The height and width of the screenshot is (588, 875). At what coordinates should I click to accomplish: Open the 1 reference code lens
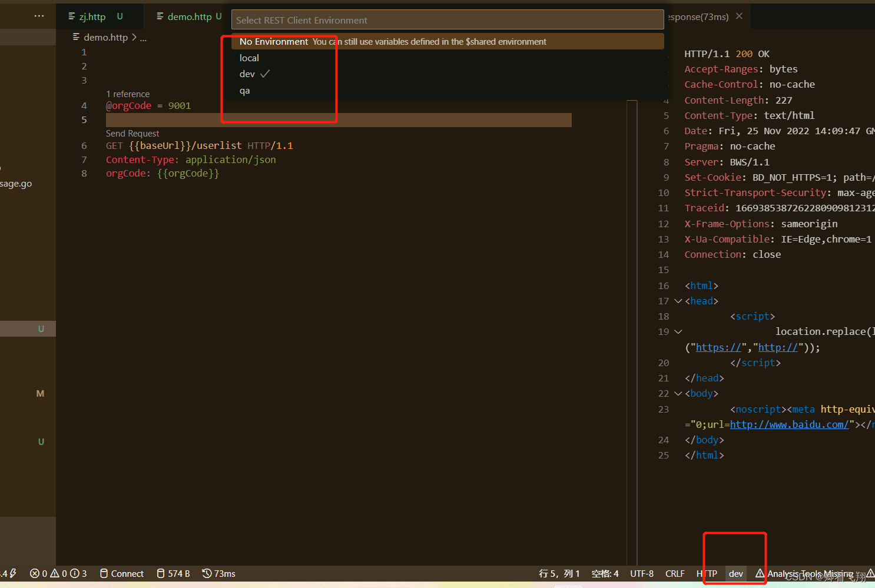tap(128, 94)
